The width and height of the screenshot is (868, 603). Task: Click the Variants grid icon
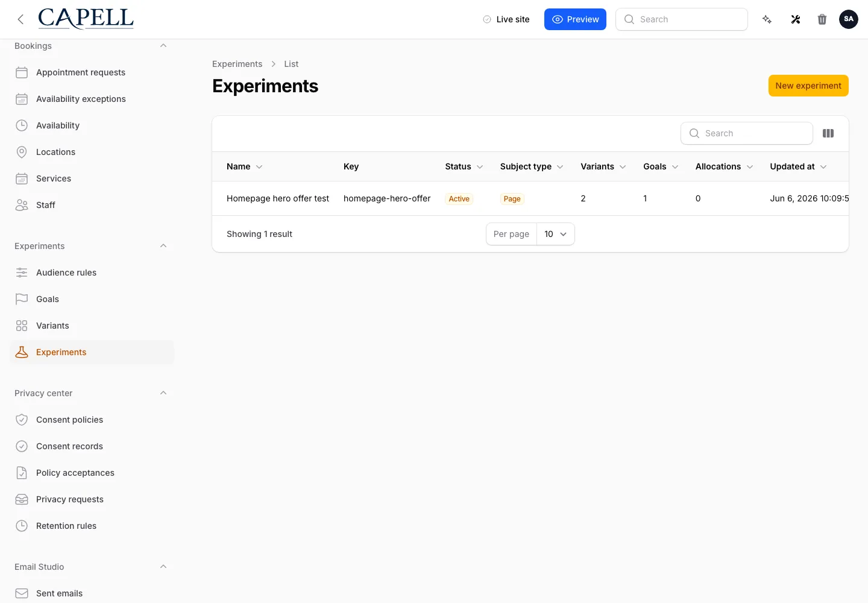tap(22, 326)
